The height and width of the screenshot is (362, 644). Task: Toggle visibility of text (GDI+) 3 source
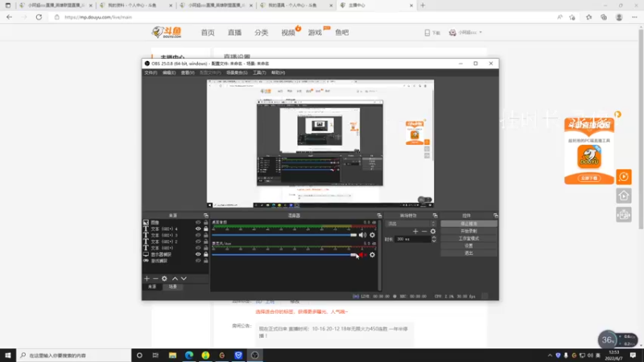[x=198, y=235]
